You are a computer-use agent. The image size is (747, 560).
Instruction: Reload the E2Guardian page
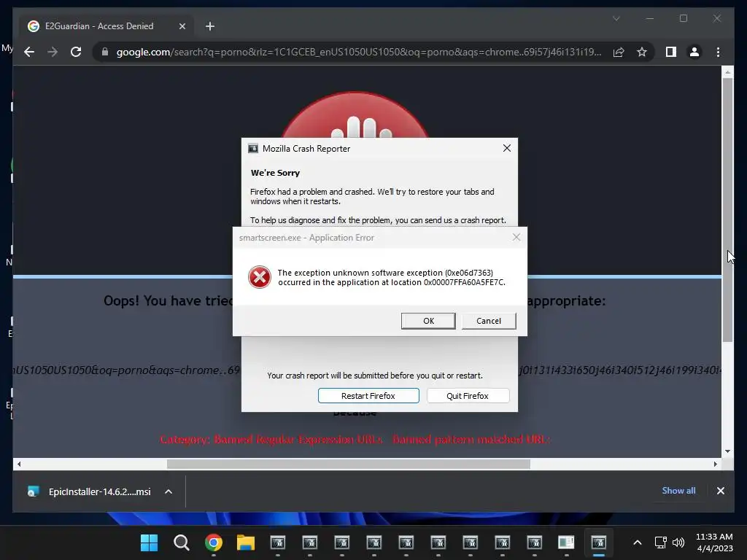click(x=76, y=52)
